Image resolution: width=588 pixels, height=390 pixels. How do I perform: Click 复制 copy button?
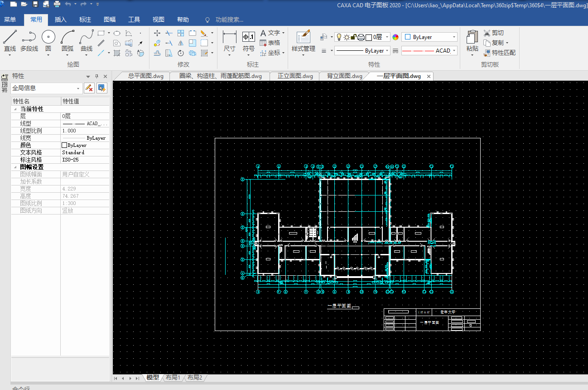coord(497,43)
